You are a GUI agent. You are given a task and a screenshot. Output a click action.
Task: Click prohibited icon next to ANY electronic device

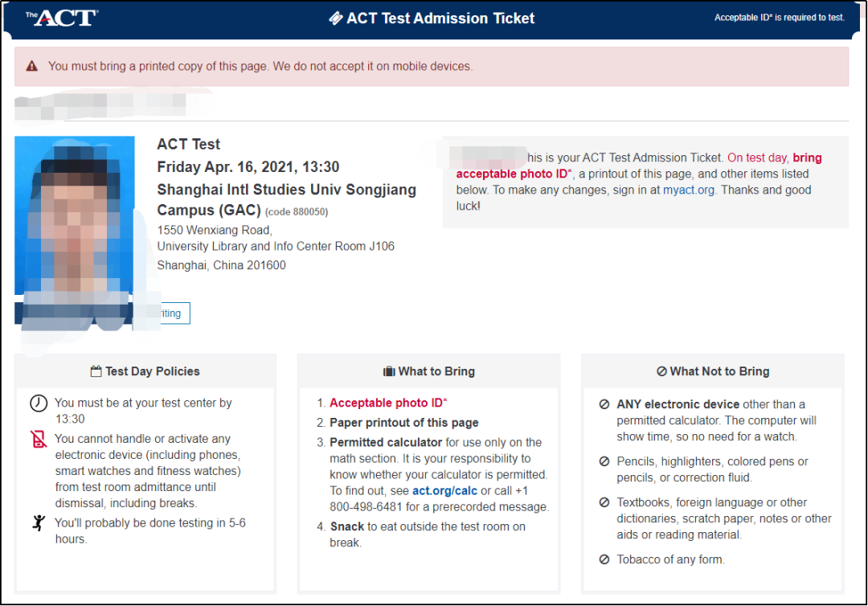[x=604, y=404]
